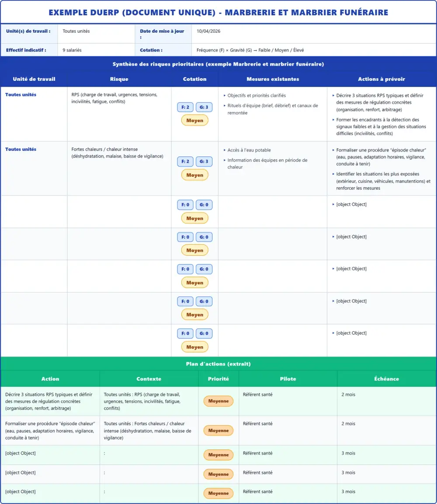
Task: Click the 'Accès à l'eau potable' bullet
Action: pos(249,150)
